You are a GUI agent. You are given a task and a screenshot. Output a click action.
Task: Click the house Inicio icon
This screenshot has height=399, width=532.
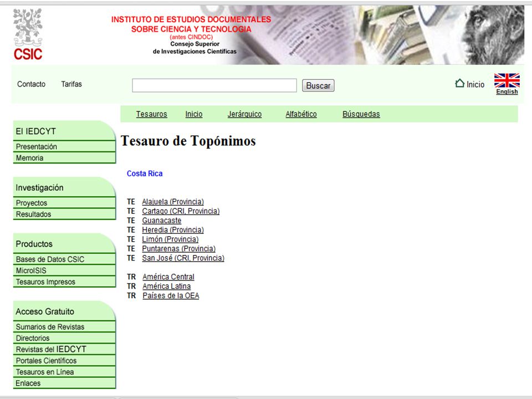pyautogui.click(x=459, y=83)
